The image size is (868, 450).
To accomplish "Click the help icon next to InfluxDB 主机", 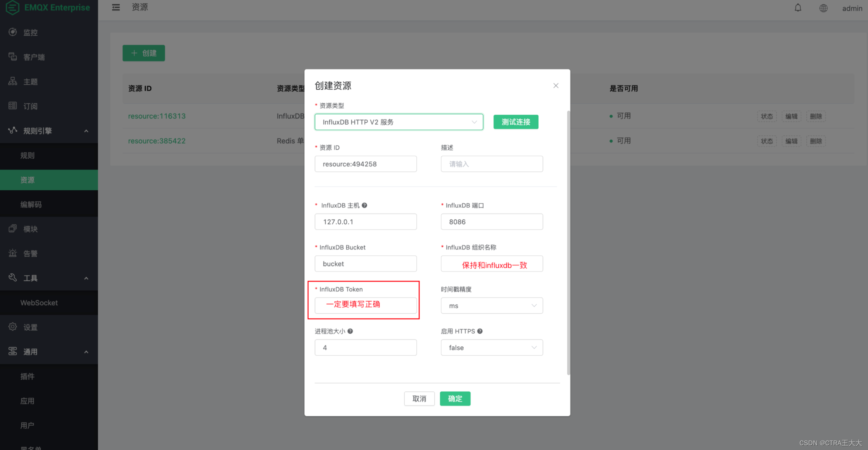I will pyautogui.click(x=364, y=205).
